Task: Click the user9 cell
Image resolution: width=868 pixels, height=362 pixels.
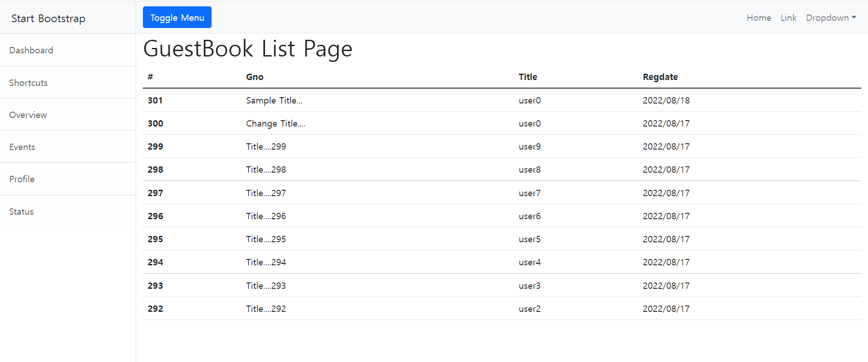Action: 529,146
